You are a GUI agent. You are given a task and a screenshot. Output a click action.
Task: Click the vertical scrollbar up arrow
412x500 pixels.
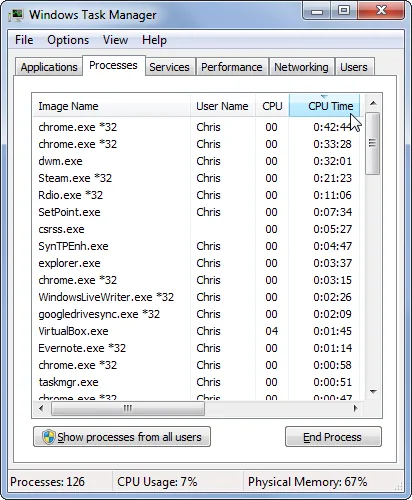(373, 103)
